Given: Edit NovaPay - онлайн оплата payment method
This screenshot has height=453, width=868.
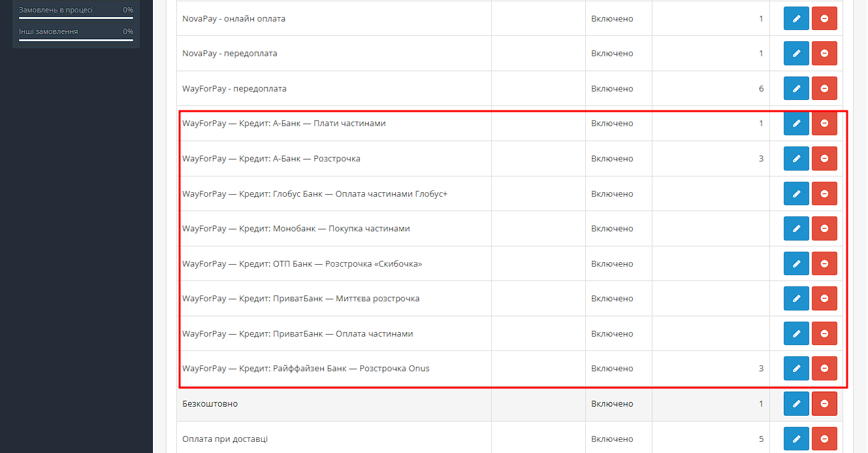Looking at the screenshot, I should [796, 18].
